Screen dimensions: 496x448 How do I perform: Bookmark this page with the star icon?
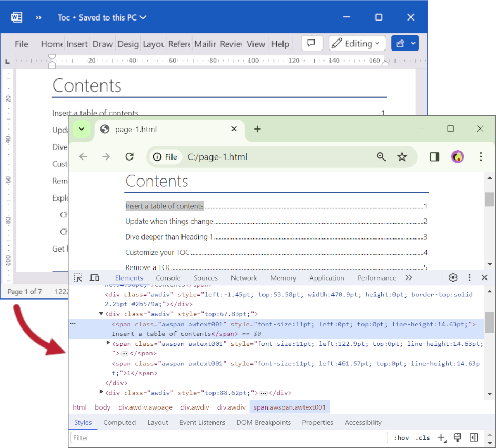(402, 157)
